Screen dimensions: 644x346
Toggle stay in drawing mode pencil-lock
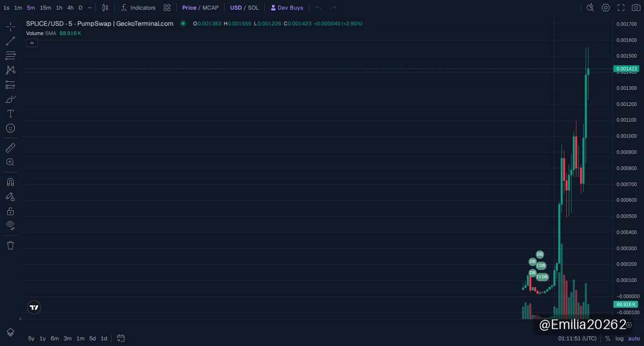tap(10, 196)
